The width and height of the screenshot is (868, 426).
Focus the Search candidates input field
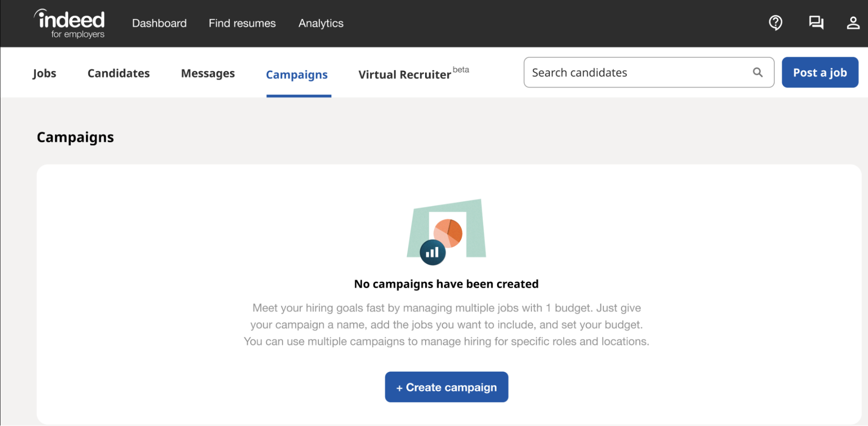click(638, 73)
